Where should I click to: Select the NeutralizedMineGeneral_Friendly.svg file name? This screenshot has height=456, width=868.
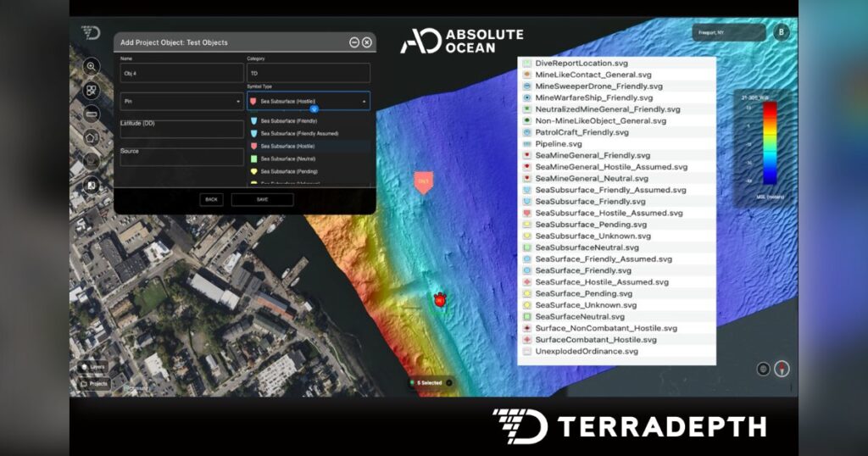[608, 109]
